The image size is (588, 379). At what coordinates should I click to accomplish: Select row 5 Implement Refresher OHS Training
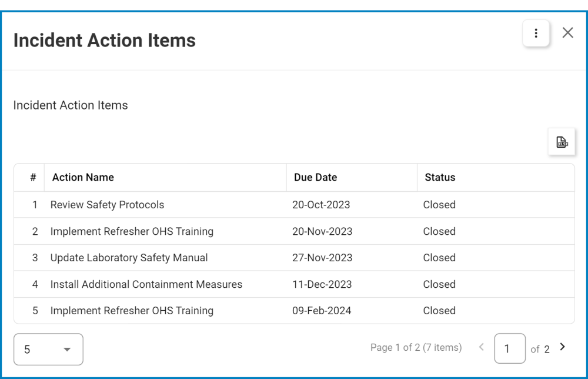pyautogui.click(x=132, y=311)
